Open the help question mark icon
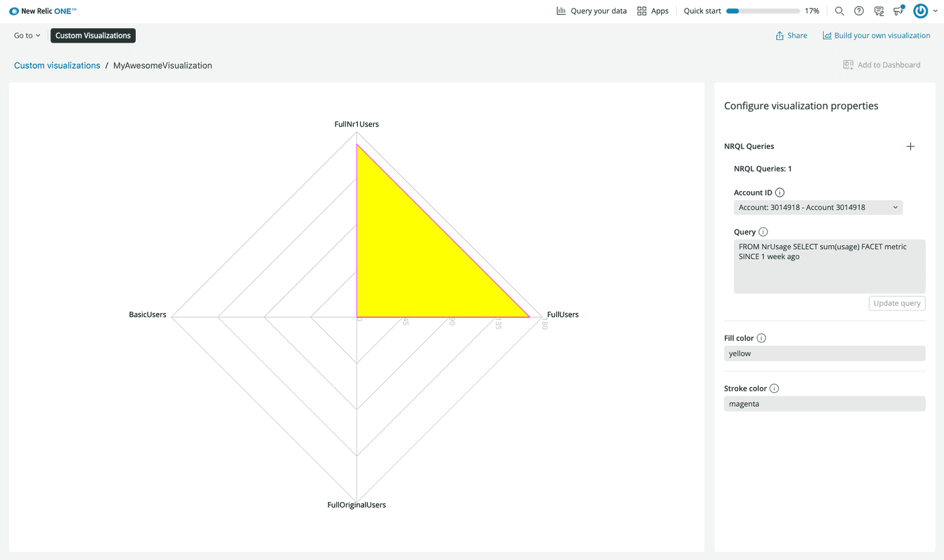Image resolution: width=944 pixels, height=560 pixels. [859, 11]
